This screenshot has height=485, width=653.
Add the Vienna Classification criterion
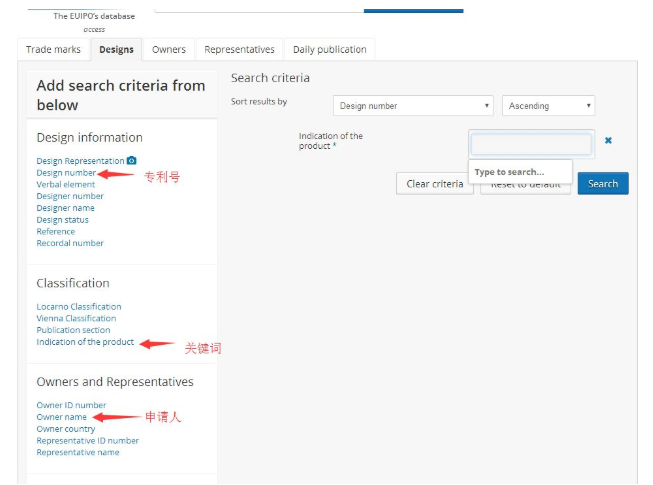76,319
